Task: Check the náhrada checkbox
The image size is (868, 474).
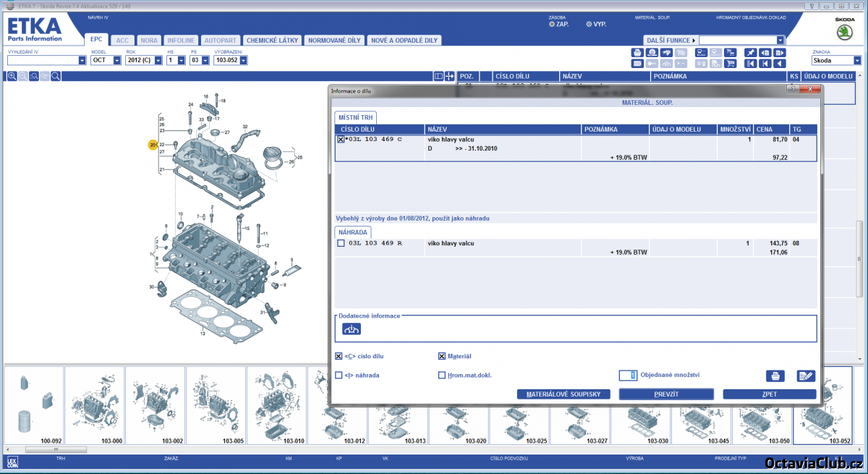Action: pos(339,375)
